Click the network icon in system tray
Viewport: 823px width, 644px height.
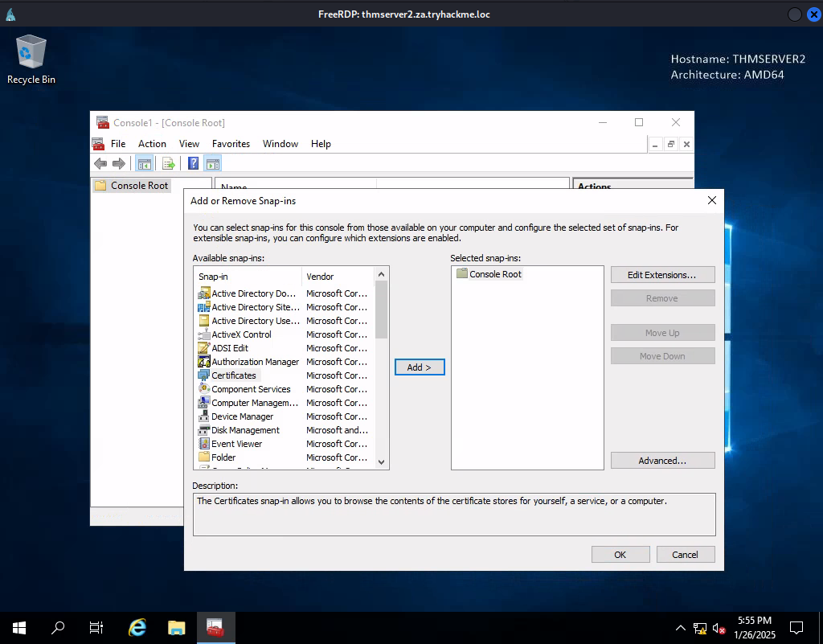[700, 628]
